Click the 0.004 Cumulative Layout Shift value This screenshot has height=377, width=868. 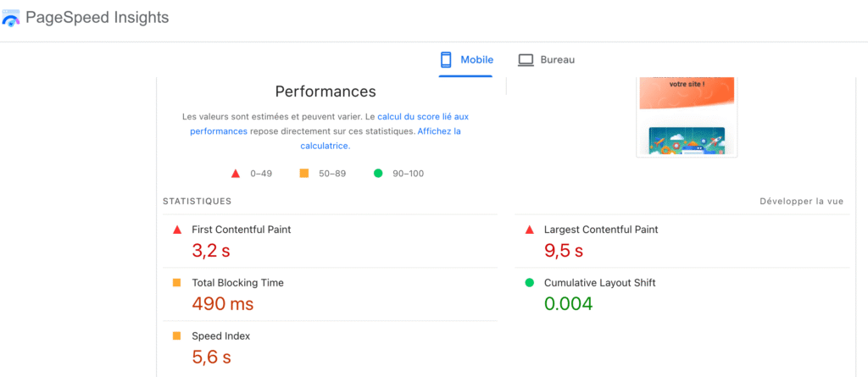pos(569,303)
